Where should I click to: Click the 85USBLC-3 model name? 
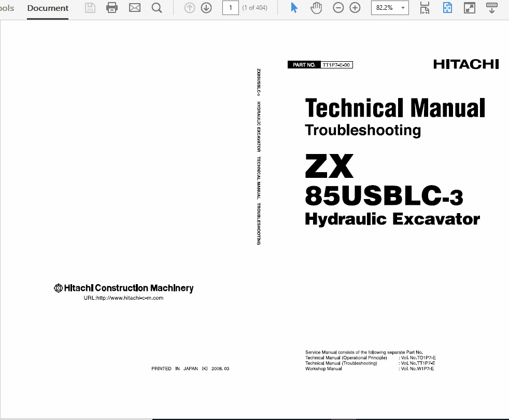coord(384,196)
